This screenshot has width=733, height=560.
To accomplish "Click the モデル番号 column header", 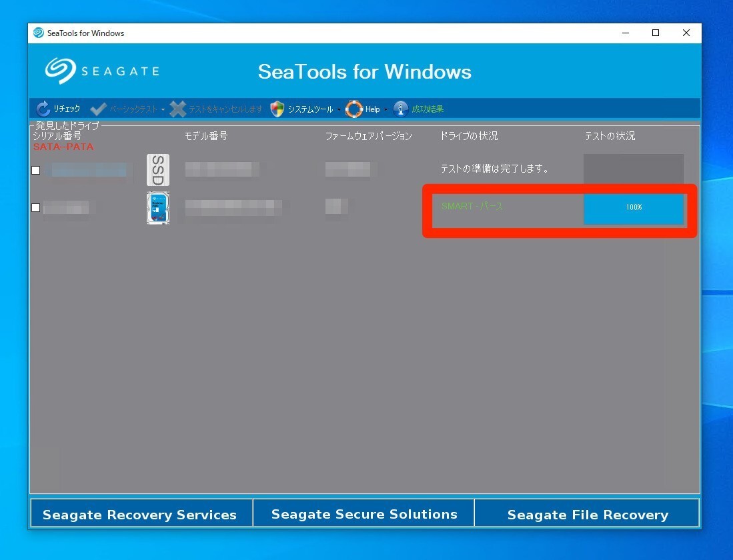I will point(205,135).
